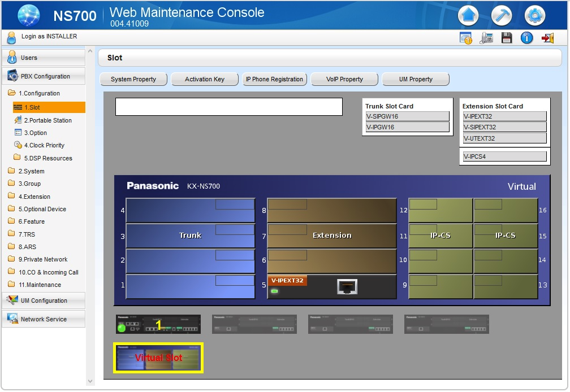Screen dimensions: 570x392
Task: Open UM Configuration section
Action: click(44, 300)
